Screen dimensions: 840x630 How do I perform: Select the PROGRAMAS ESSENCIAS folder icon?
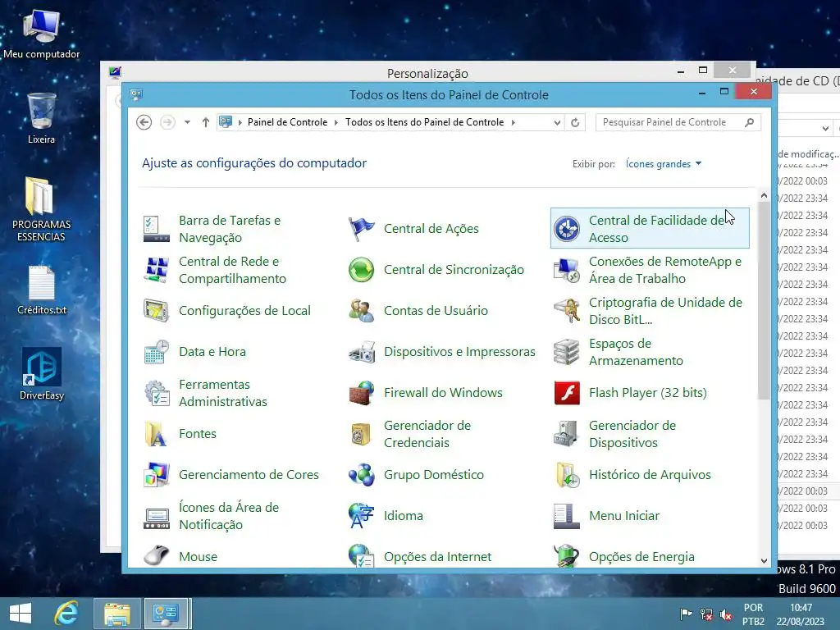[x=41, y=209]
